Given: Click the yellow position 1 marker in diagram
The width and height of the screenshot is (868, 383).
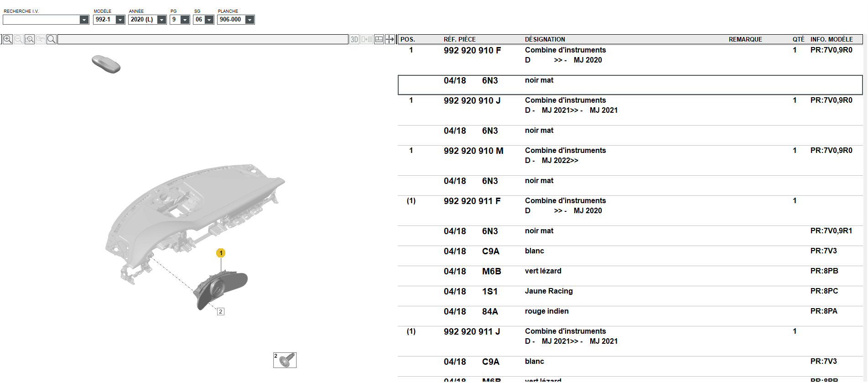Looking at the screenshot, I should (x=221, y=253).
